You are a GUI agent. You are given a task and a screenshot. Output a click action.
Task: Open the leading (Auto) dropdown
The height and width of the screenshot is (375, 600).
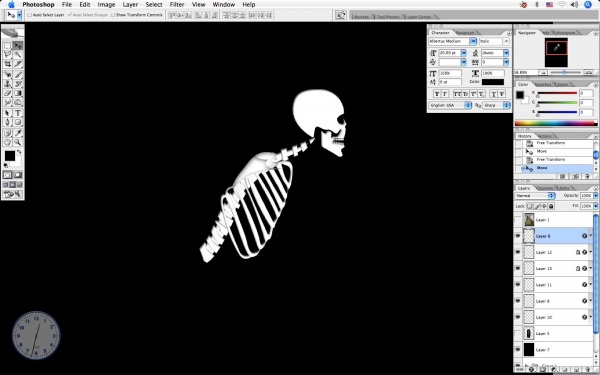pos(506,53)
